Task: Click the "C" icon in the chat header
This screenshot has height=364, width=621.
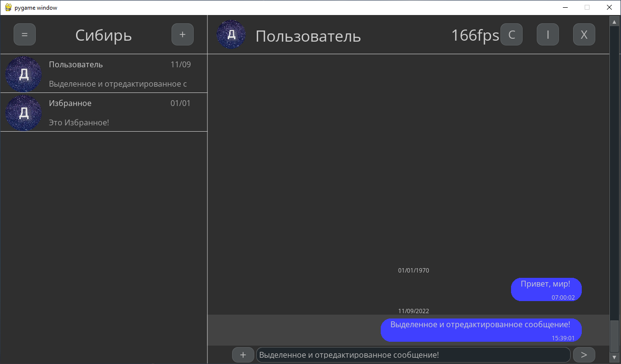Action: point(512,34)
